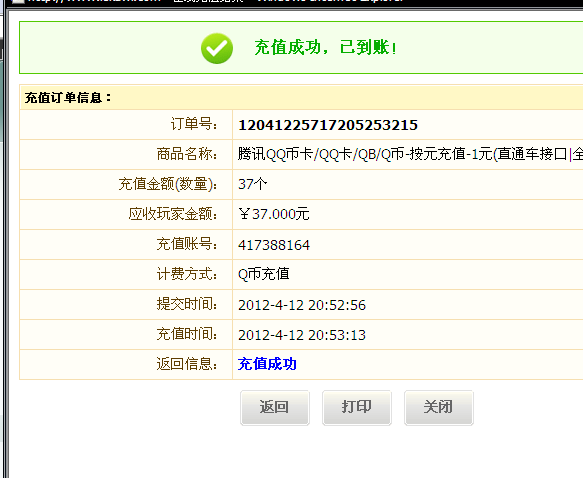Click the 返回信息 label
The image size is (583, 478).
point(187,364)
